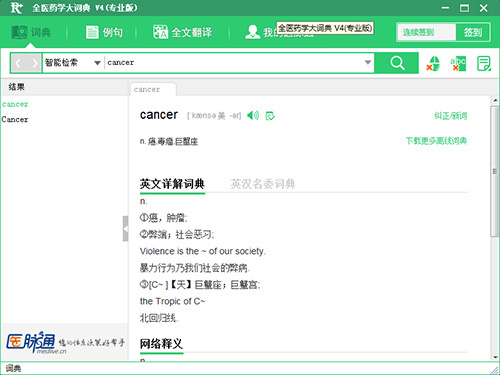Toggle the abc word-selection translation icon
The width and height of the screenshot is (500, 375).
click(458, 63)
